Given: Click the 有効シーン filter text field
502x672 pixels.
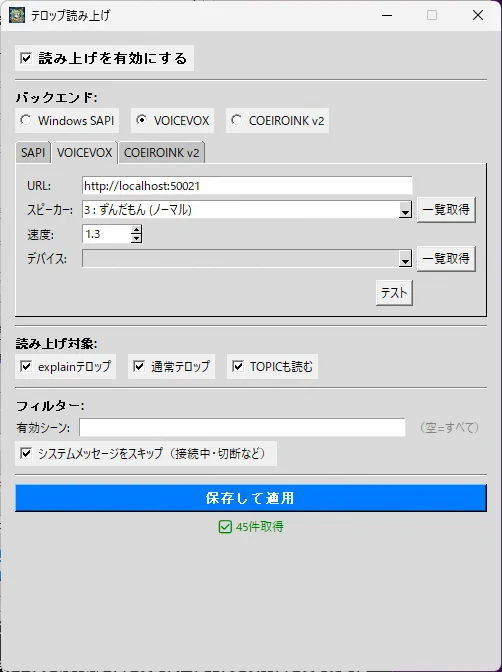Looking at the screenshot, I should (x=242, y=427).
